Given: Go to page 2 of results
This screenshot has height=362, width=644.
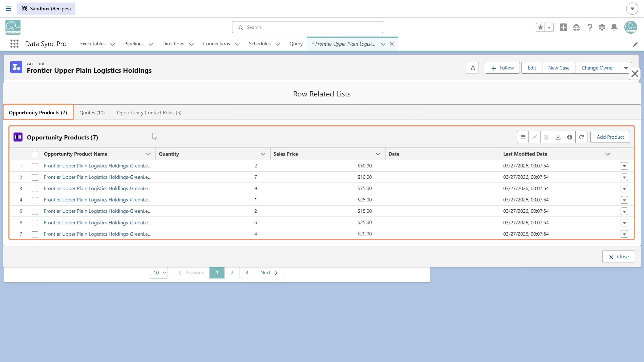Looking at the screenshot, I should tap(232, 273).
